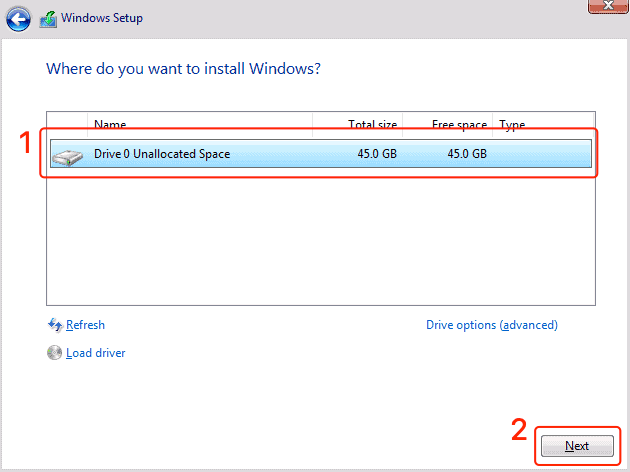
Task: Click the Name column header
Action: pos(200,124)
